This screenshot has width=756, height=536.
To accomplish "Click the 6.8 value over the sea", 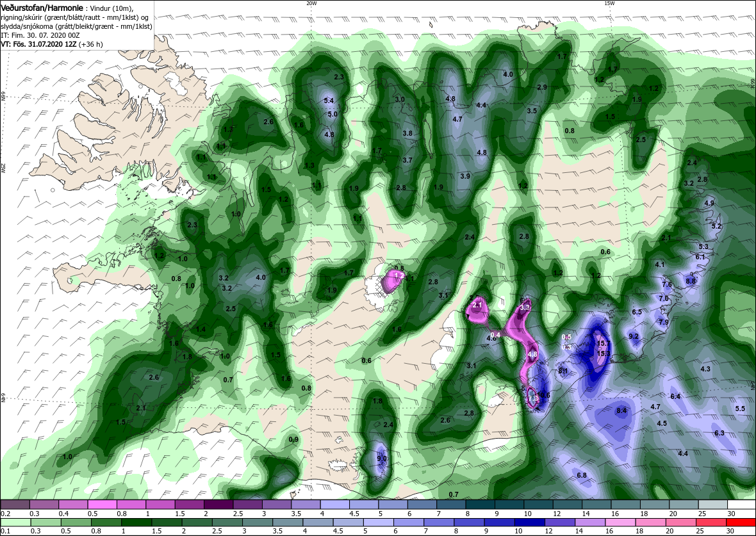I will 582,475.
